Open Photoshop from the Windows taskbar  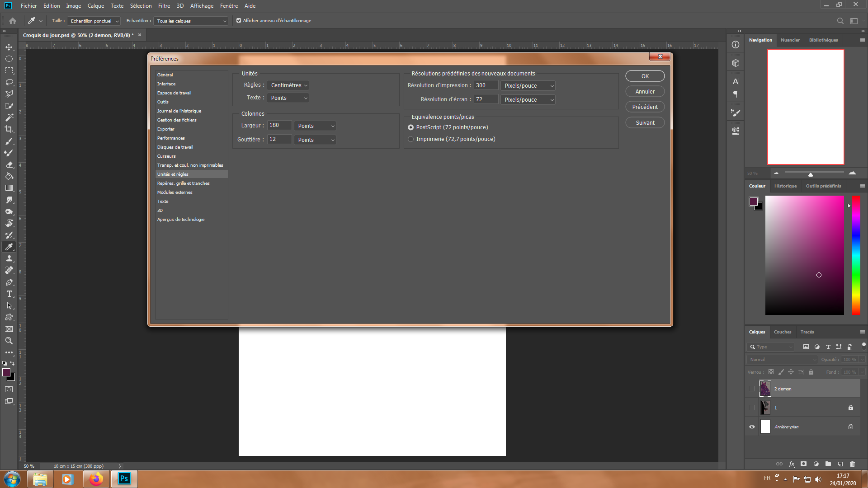[124, 479]
